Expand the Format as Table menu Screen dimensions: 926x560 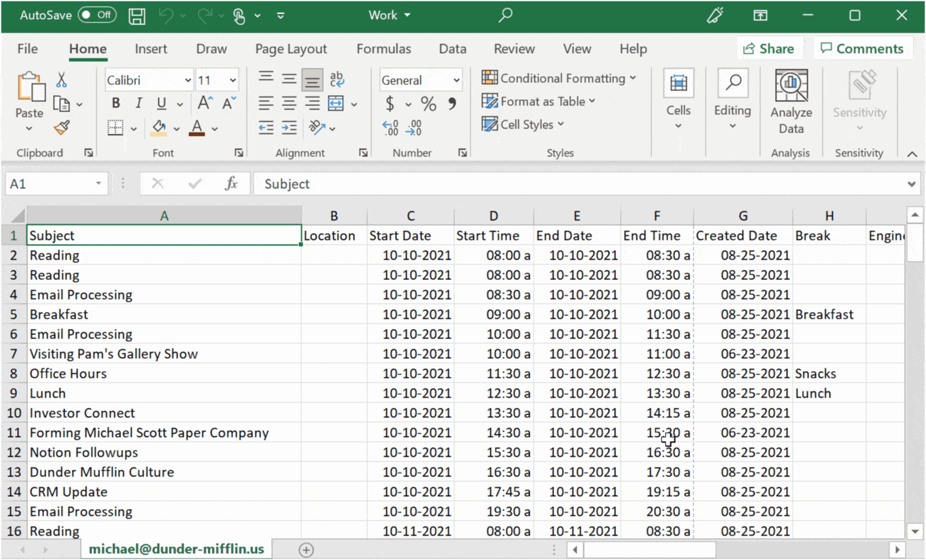click(x=538, y=101)
